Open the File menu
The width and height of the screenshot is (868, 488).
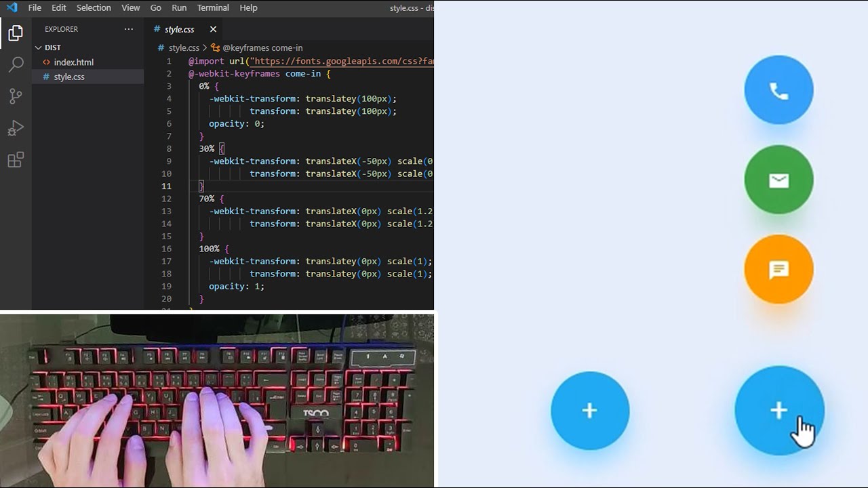point(35,7)
